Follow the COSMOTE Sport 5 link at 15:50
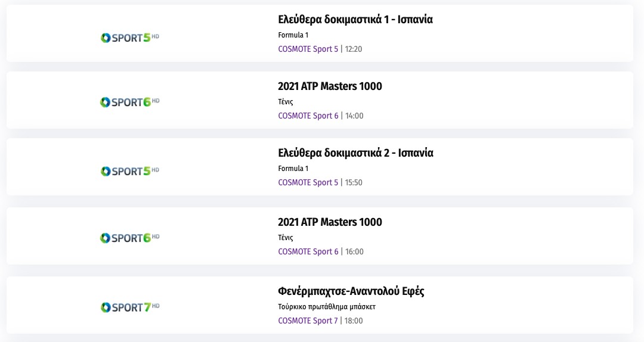Image resolution: width=644 pixels, height=342 pixels. pyautogui.click(x=308, y=182)
